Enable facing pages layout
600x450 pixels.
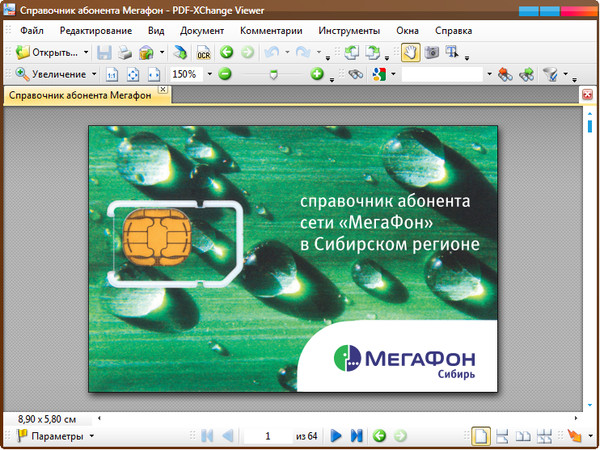click(x=523, y=436)
